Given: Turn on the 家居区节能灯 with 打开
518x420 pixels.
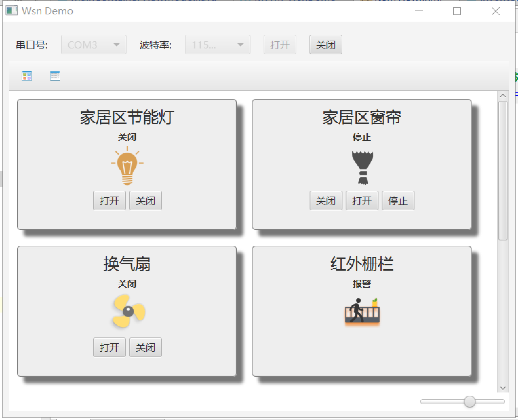Looking at the screenshot, I should 110,200.
